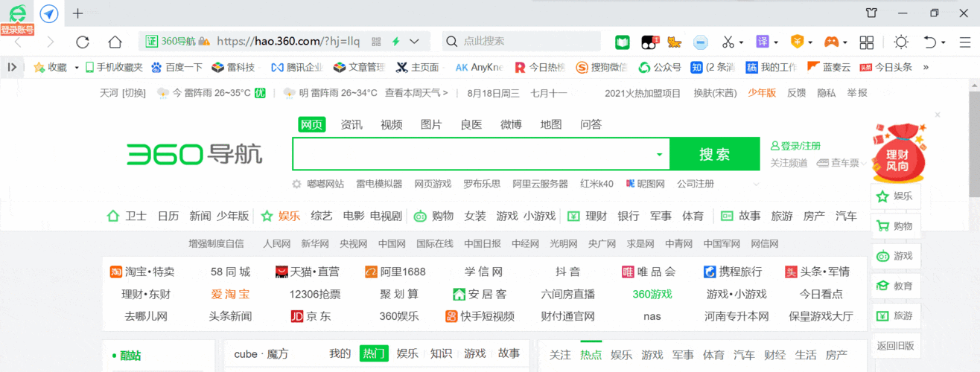Click the green 搜索 search button
The width and height of the screenshot is (980, 372).
(x=715, y=154)
